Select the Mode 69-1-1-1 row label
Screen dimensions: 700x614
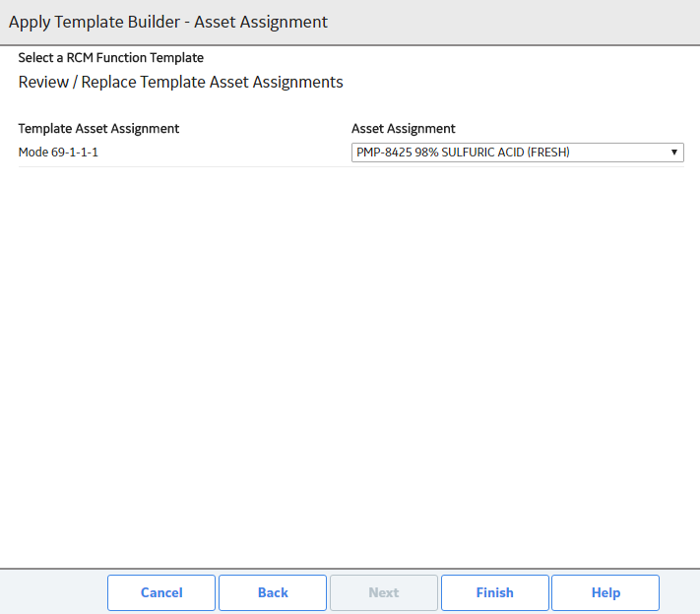pos(58,153)
